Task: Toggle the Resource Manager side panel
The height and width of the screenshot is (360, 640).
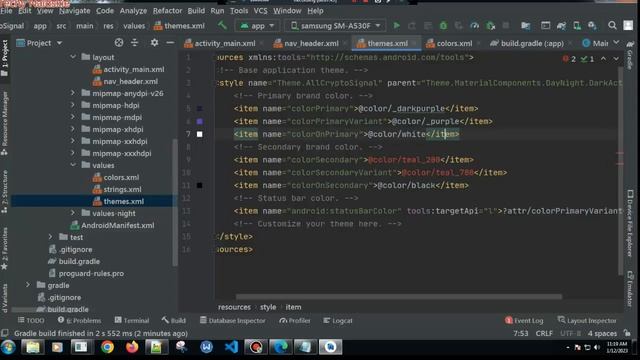Action: (5, 123)
